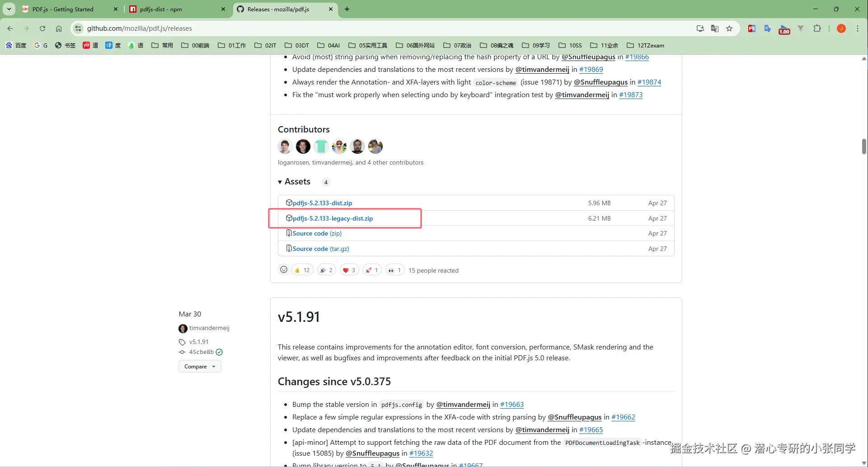Viewport: 868px width, 467px height.
Task: Download Source code (zip)
Action: click(317, 233)
